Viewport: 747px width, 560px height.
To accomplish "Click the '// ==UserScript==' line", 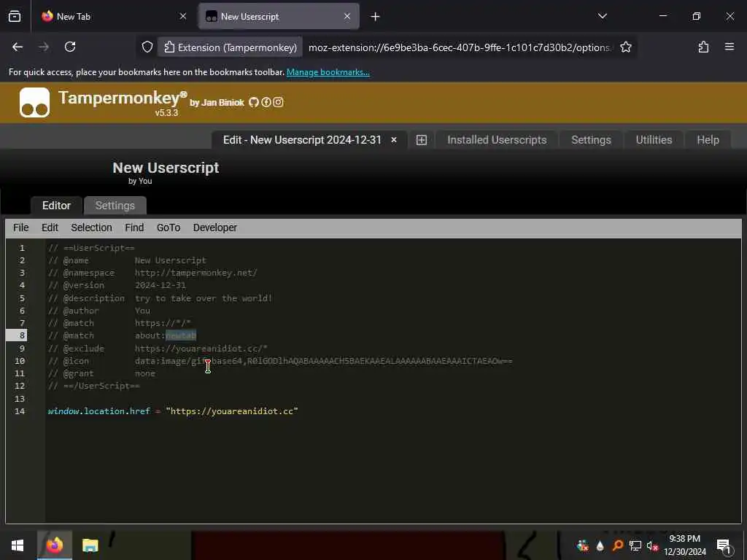I will (91, 248).
